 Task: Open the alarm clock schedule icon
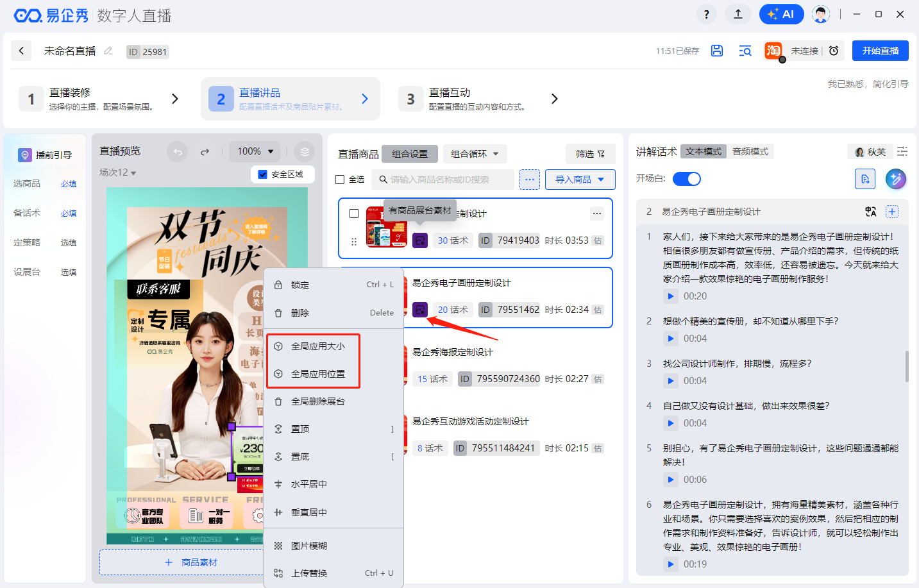[834, 51]
